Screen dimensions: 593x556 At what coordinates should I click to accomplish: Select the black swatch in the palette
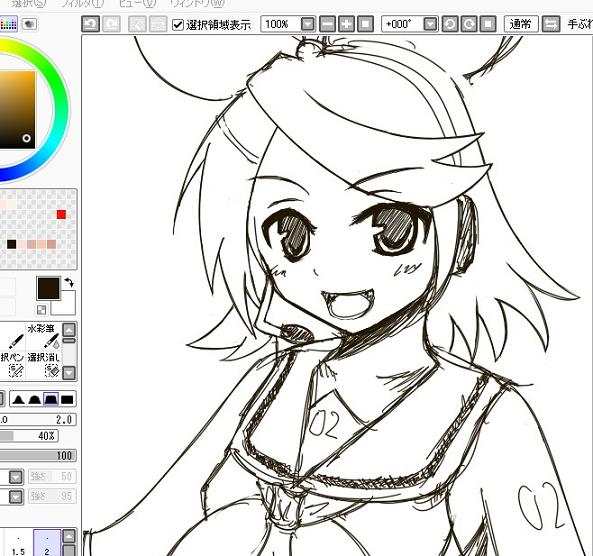click(x=11, y=244)
